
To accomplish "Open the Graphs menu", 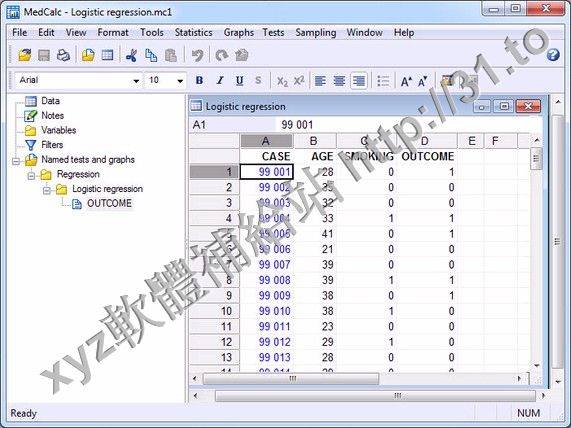I will [x=239, y=32].
